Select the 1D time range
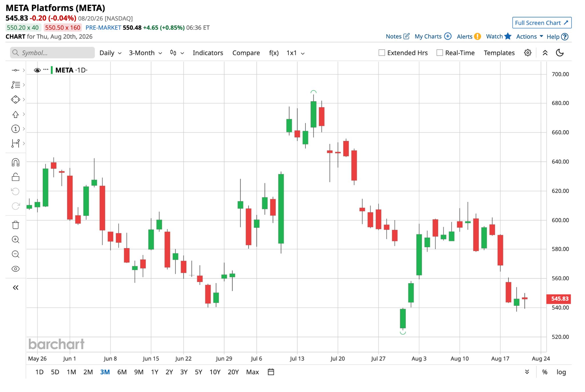The width and height of the screenshot is (585, 392). coord(39,372)
